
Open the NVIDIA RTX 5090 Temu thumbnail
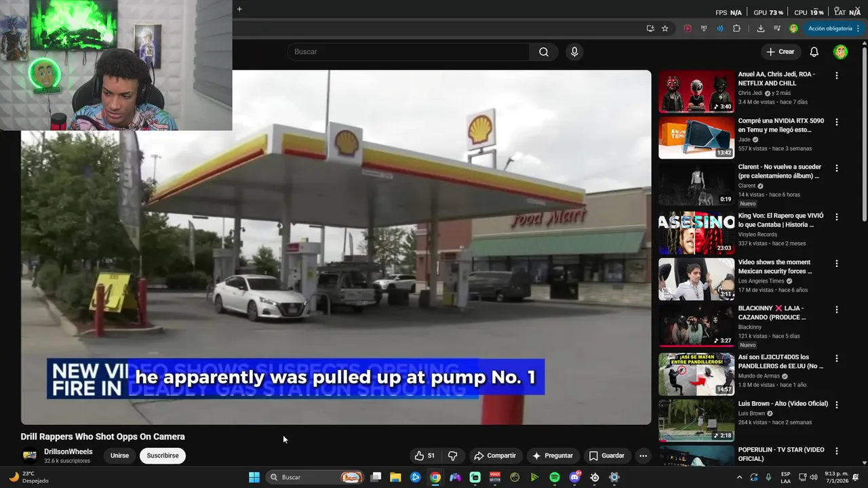[x=696, y=138]
